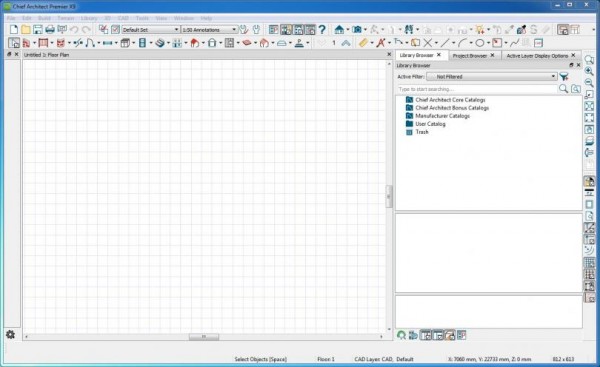Toggle the reference grid button on right toolbar

pos(589,263)
